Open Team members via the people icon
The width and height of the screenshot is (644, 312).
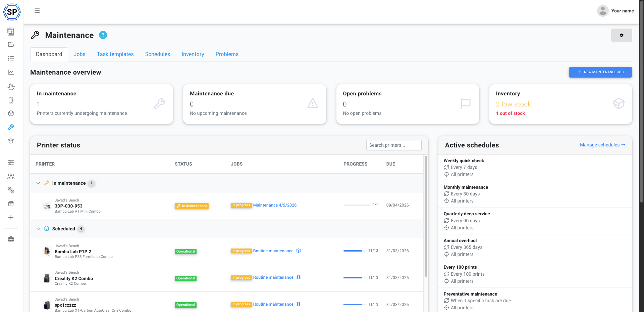[x=11, y=176]
